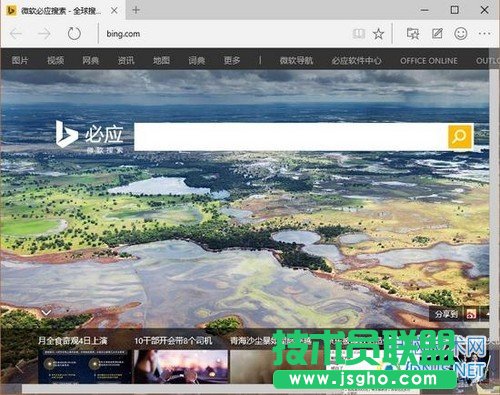Share the image to Weibo icon
The image size is (500, 395).
coord(471,314)
